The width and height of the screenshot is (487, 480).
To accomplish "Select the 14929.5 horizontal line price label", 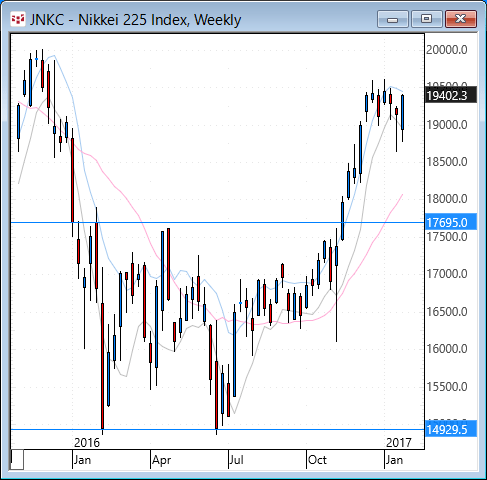I will tap(451, 430).
